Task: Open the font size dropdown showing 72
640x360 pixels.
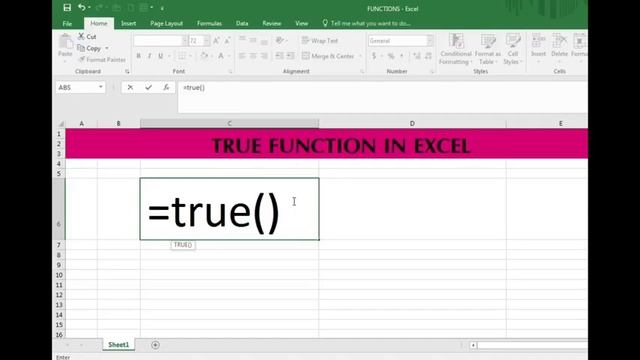Action: pyautogui.click(x=207, y=40)
